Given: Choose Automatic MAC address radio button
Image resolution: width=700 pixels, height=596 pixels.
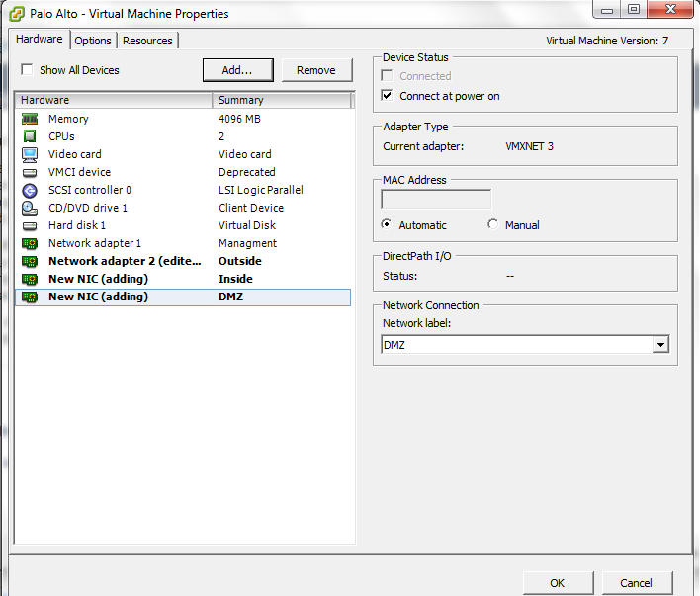Looking at the screenshot, I should pos(388,225).
